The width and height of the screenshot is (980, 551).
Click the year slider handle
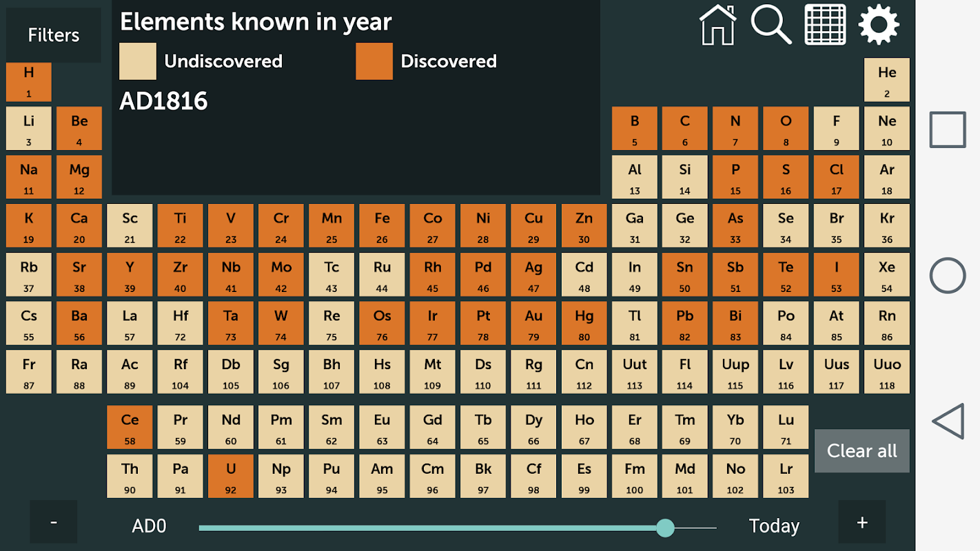(x=665, y=528)
